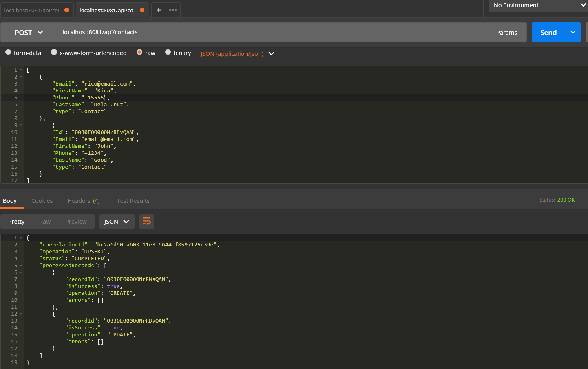Fold processedRecords array in response
Image resolution: width=588 pixels, height=369 pixels.
(x=21, y=266)
